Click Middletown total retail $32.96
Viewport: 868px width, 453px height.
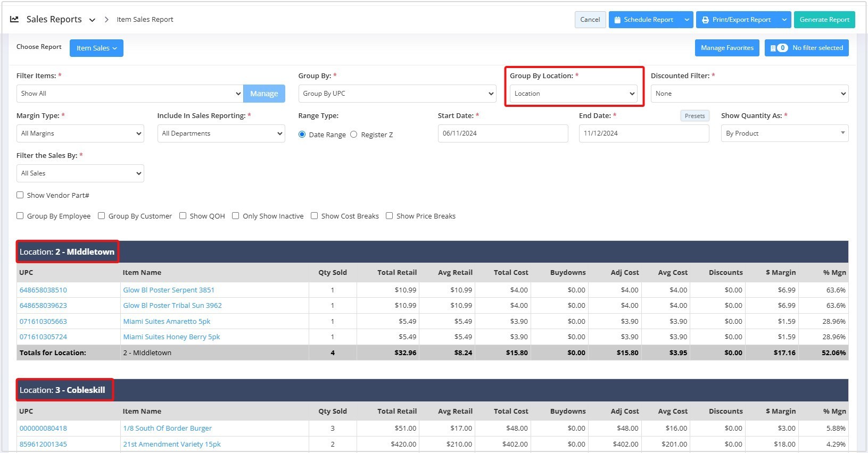pyautogui.click(x=406, y=353)
